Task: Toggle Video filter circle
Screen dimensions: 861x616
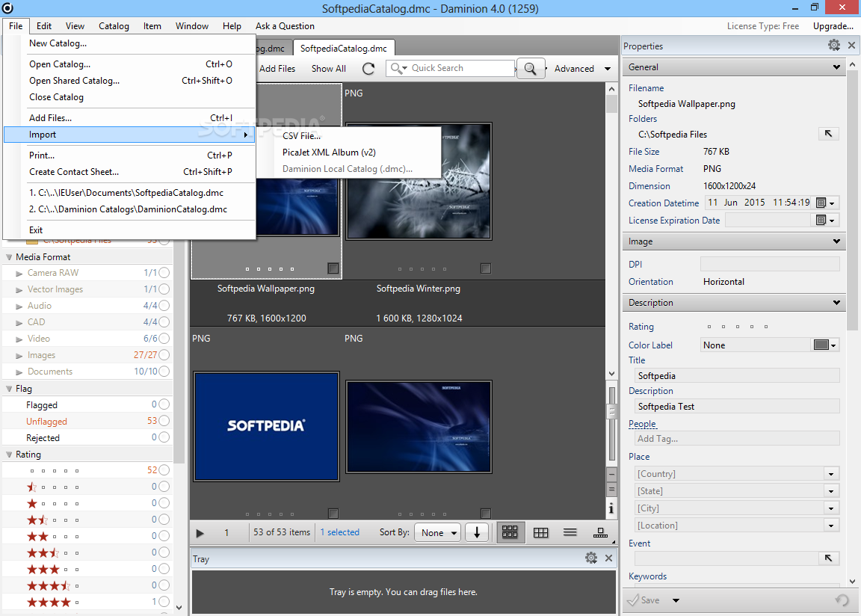Action: tap(164, 338)
